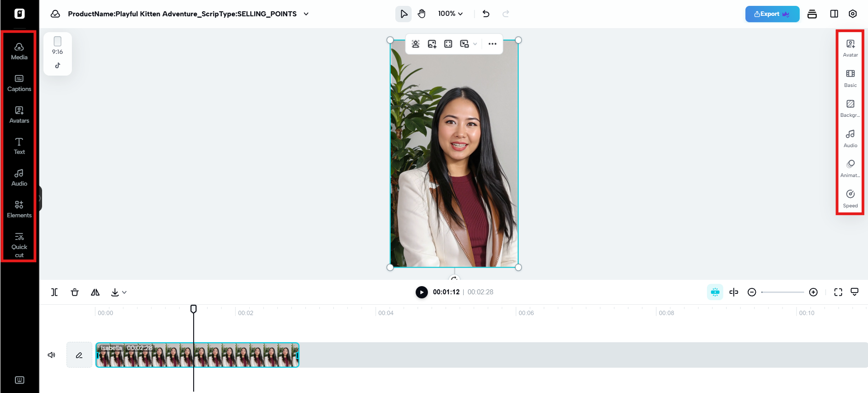Mute the timeline track audio
Viewport: 868px width, 393px height.
pos(52,355)
